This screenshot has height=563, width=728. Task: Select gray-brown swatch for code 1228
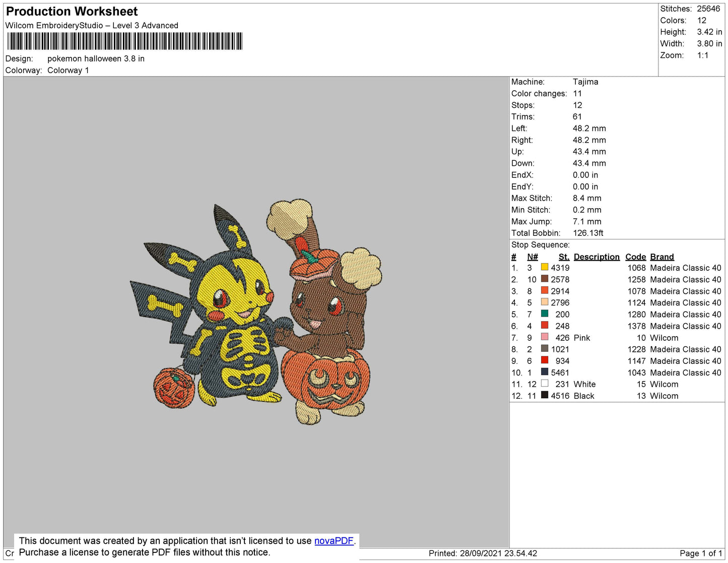coord(545,348)
